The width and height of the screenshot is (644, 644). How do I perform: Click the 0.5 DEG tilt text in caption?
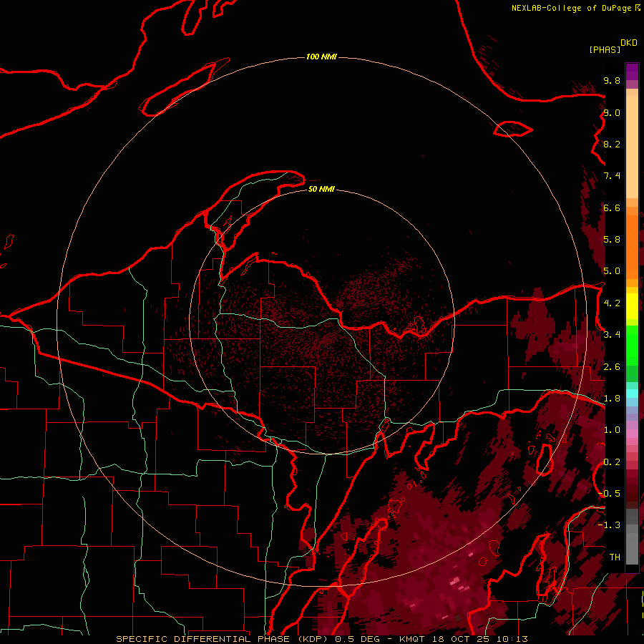click(x=357, y=639)
